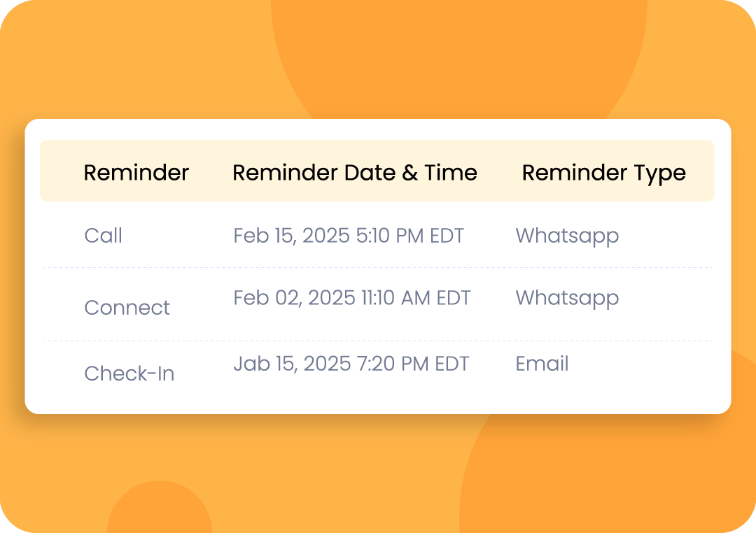
Task: Open the Check-In reminder entry
Action: click(129, 374)
